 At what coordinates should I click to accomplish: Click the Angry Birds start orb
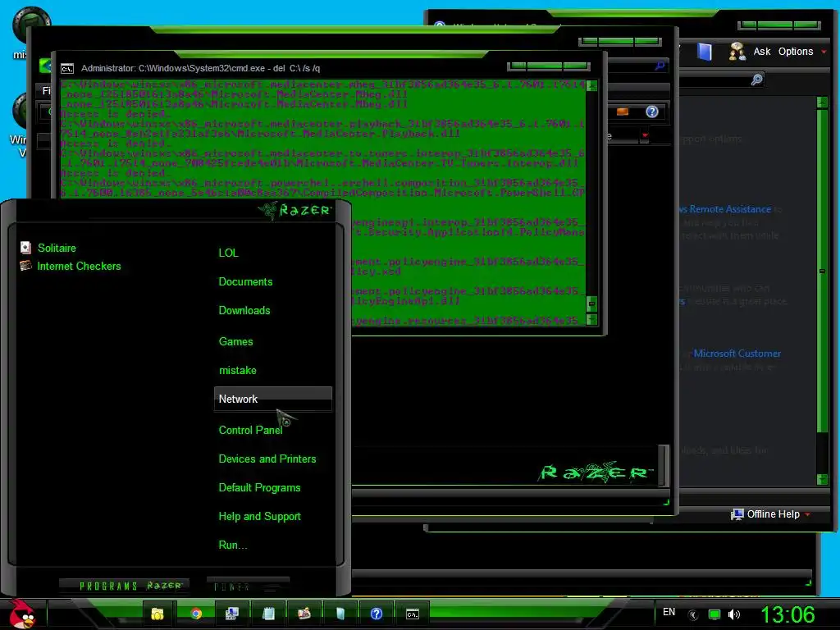click(21, 614)
